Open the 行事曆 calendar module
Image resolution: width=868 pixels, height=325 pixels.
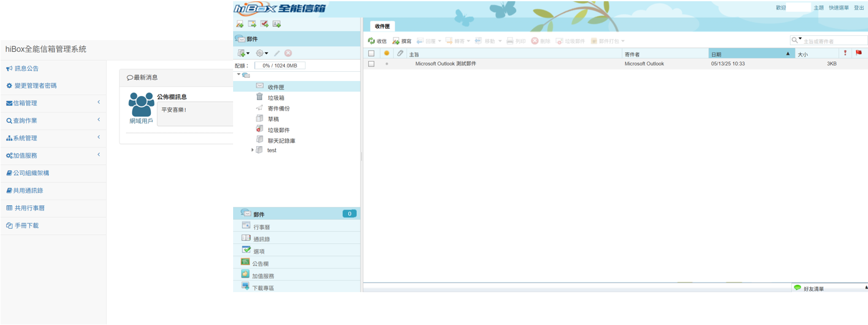point(296,226)
